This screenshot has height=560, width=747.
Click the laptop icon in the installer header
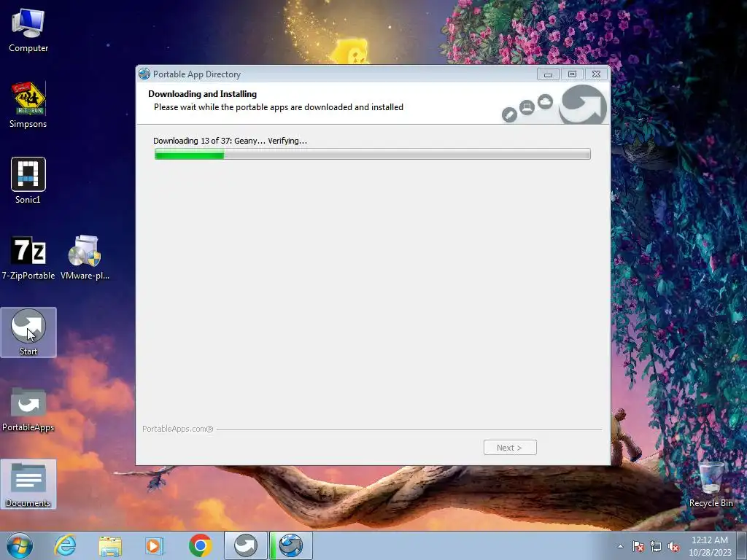point(527,108)
